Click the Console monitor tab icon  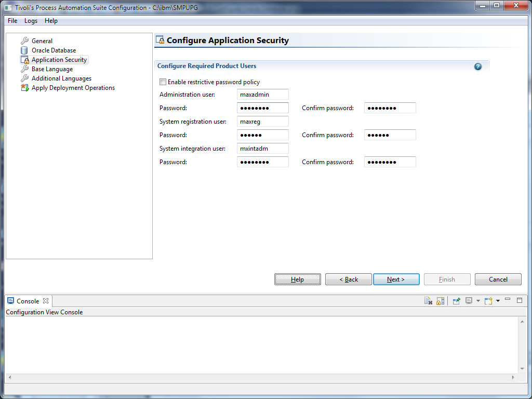pyautogui.click(x=10, y=301)
